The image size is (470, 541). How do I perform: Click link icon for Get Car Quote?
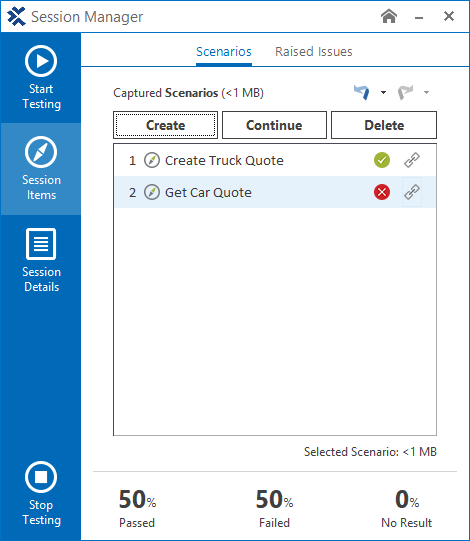[412, 192]
